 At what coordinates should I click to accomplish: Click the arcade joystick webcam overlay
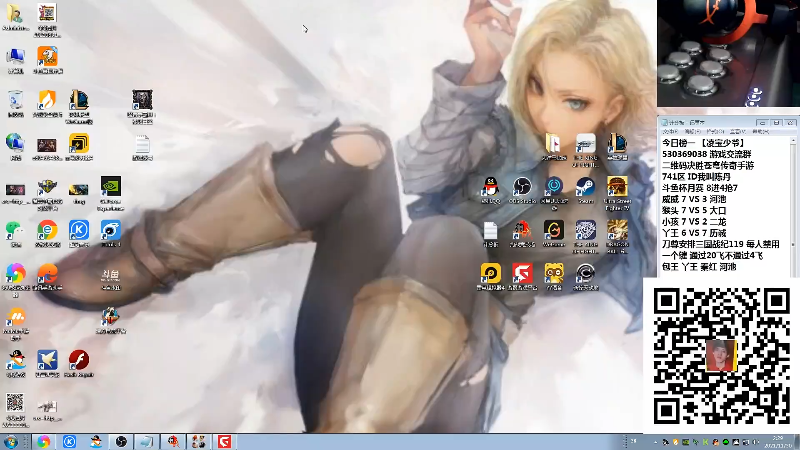(728, 53)
